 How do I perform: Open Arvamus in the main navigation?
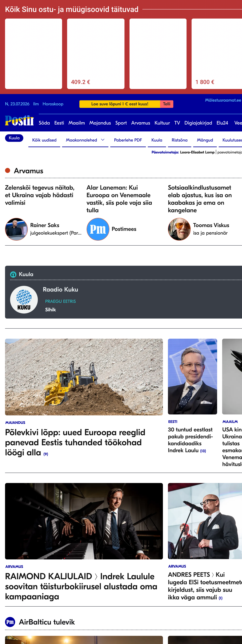(141, 123)
